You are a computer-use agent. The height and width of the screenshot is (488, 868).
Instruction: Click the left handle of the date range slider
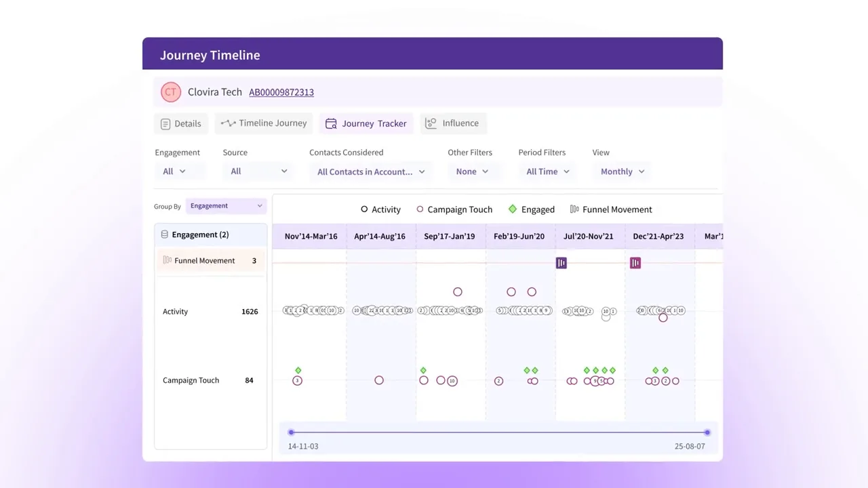click(291, 432)
